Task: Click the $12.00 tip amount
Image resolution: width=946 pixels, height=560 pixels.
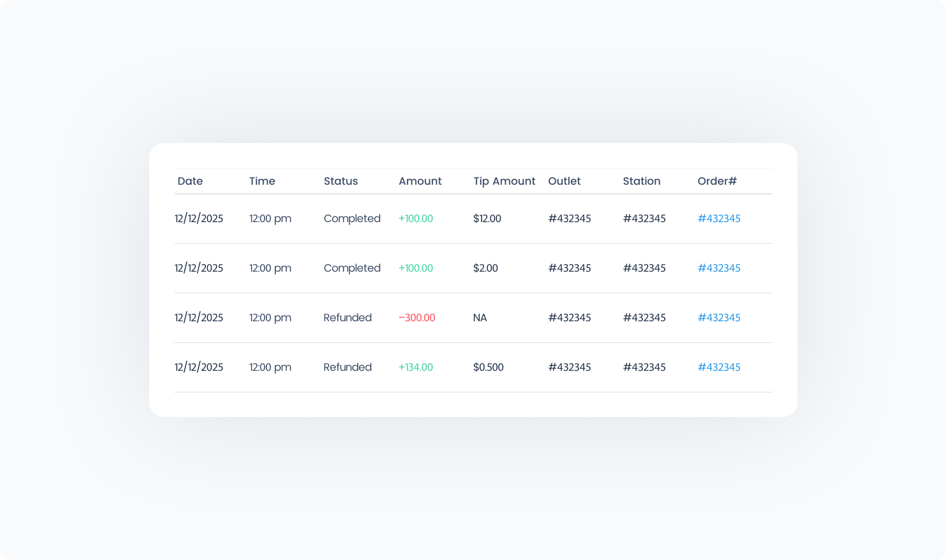Action: (487, 219)
